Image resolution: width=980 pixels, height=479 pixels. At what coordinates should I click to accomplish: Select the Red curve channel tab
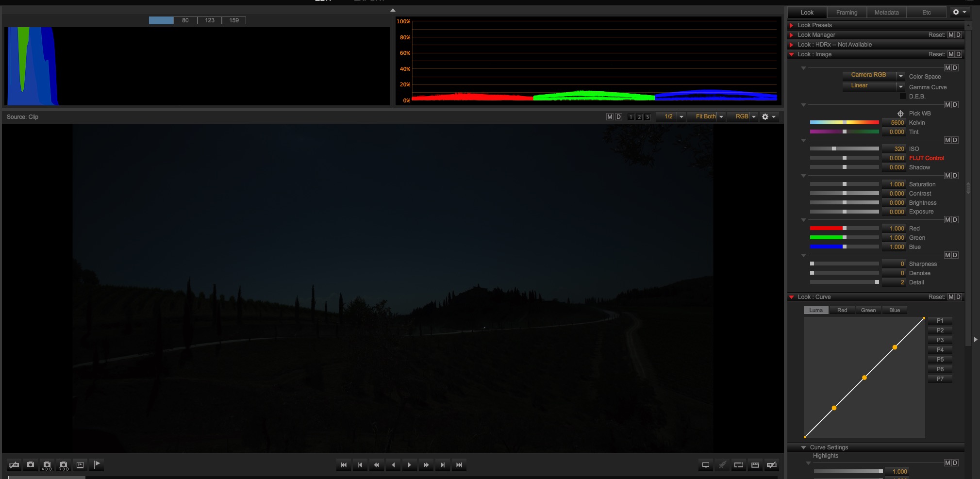tap(842, 310)
